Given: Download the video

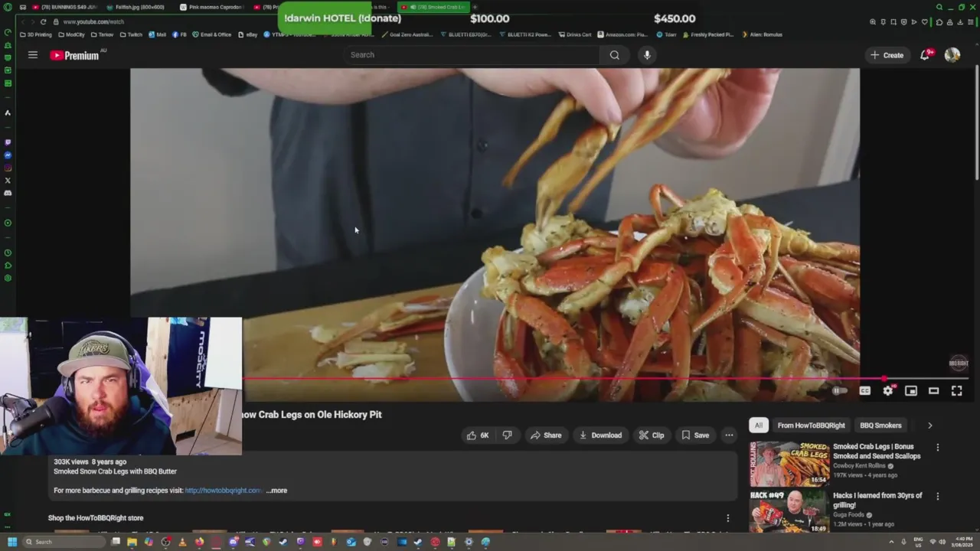Looking at the screenshot, I should pos(600,435).
